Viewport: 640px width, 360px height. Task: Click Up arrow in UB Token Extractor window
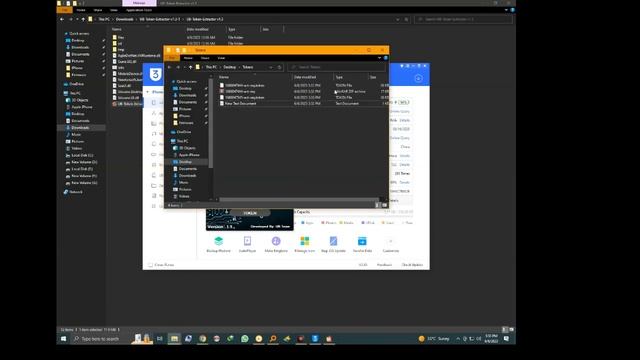[83, 19]
